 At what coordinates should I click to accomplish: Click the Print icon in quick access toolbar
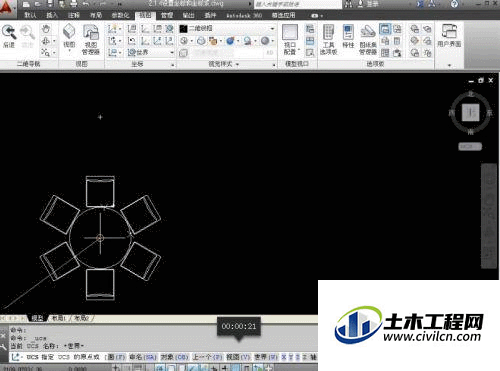tap(74, 4)
